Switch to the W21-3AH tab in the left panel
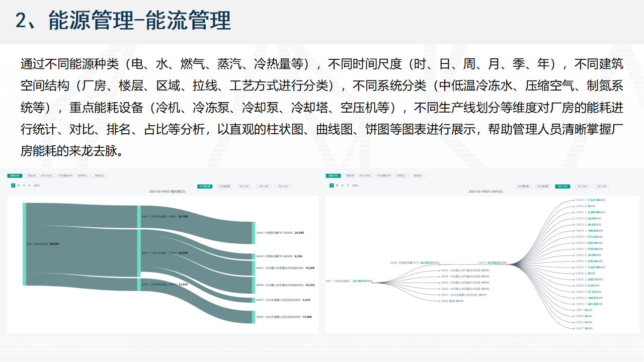The height and width of the screenshot is (362, 644). pyautogui.click(x=244, y=186)
